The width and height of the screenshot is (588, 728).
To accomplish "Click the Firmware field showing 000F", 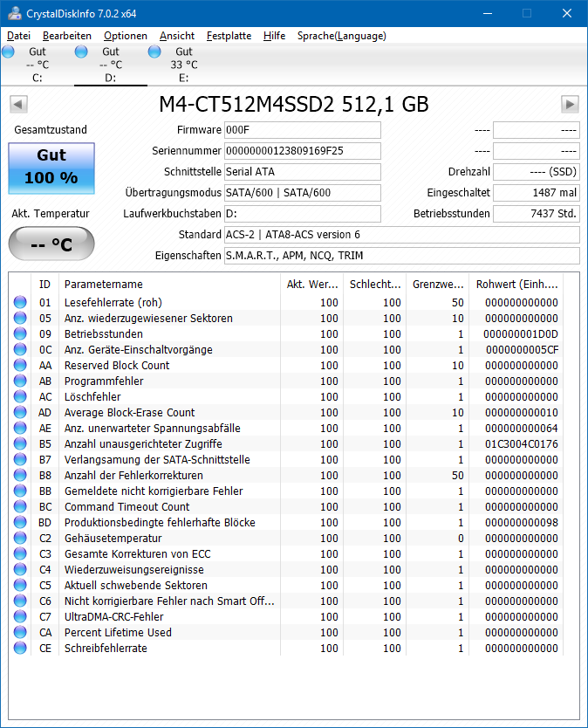I will point(303,130).
